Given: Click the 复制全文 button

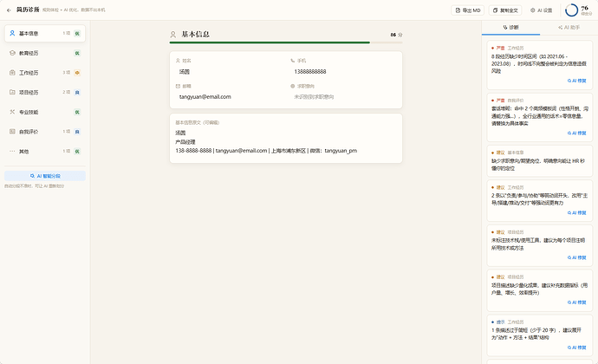Looking at the screenshot, I should tap(505, 10).
